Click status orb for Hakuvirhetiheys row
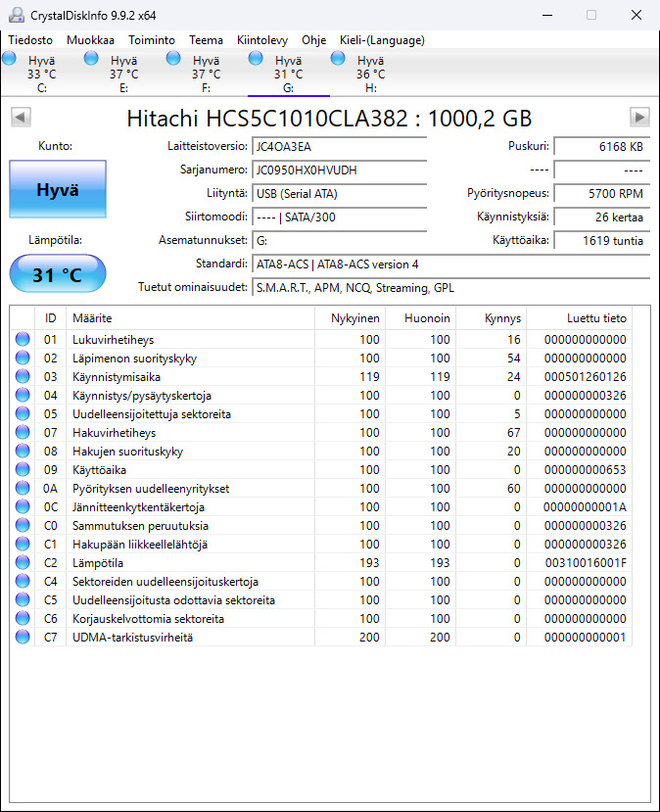The image size is (660, 812). click(23, 432)
